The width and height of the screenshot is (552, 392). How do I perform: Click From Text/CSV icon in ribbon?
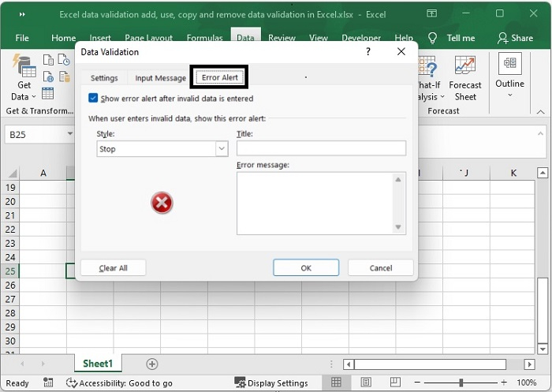48,60
